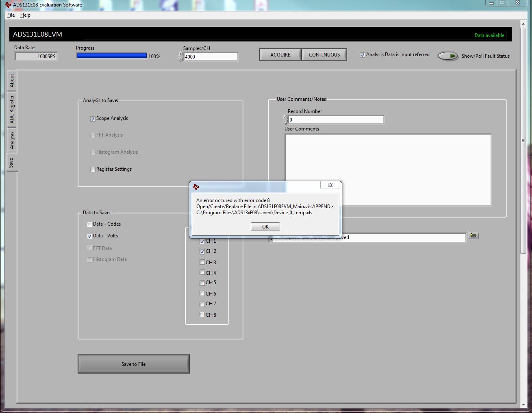Toggle the Scope Analysis checkbox
The image size is (532, 413).
pyautogui.click(x=93, y=119)
